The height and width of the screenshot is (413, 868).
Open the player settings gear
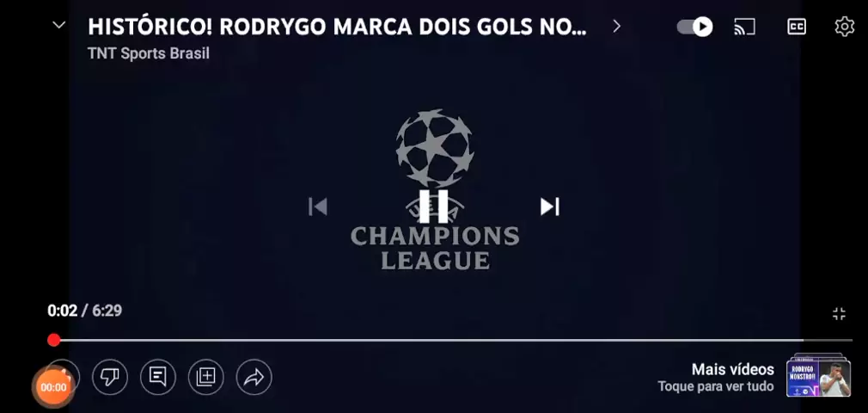click(x=844, y=26)
